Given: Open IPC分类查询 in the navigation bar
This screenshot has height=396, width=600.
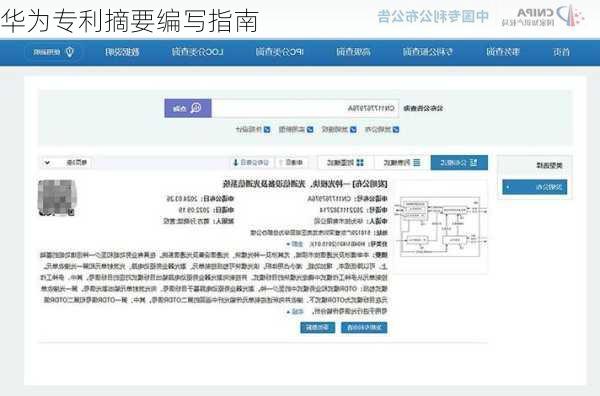Looking at the screenshot, I should tap(280, 52).
